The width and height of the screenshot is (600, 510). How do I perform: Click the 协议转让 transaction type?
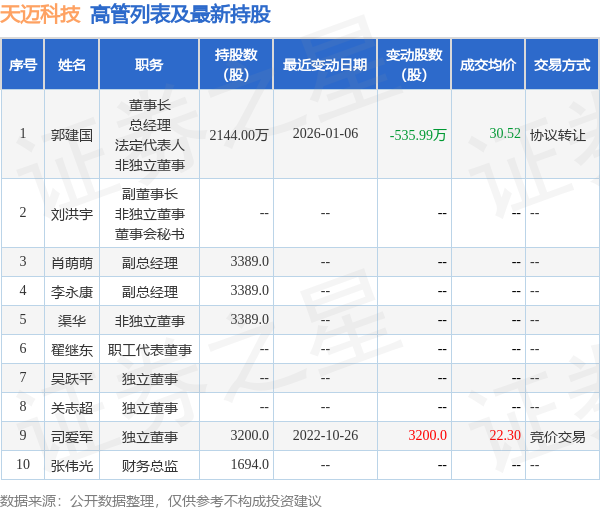[558, 135]
